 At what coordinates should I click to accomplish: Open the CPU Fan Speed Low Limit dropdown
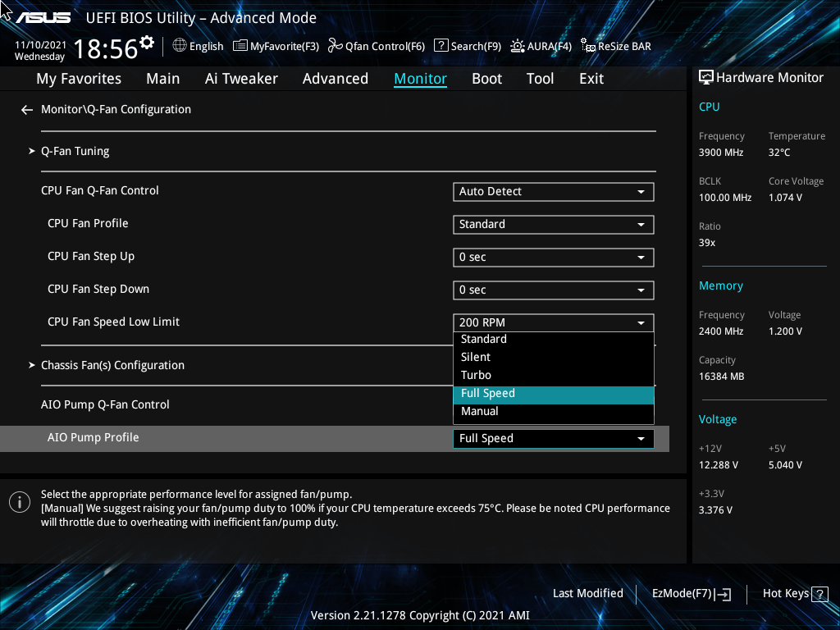click(x=554, y=322)
